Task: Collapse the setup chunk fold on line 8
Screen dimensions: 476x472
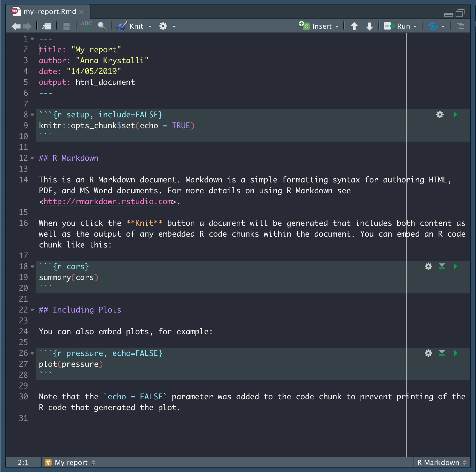Action: pyautogui.click(x=32, y=115)
